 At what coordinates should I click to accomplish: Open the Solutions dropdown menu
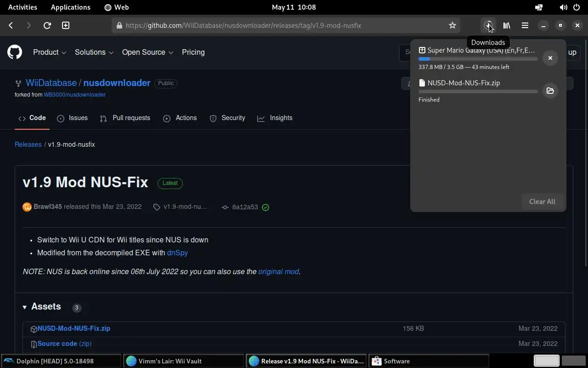(x=94, y=52)
